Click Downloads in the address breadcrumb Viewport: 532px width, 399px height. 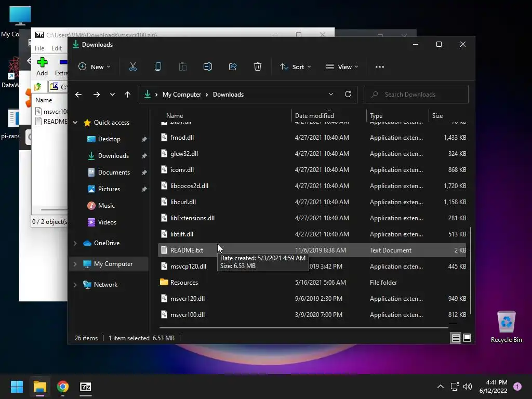pos(228,95)
